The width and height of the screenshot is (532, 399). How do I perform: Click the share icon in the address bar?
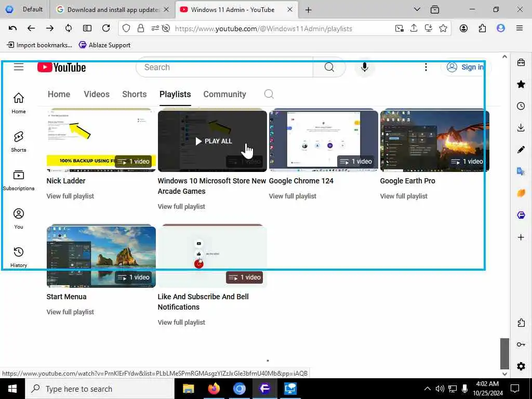[x=414, y=29]
